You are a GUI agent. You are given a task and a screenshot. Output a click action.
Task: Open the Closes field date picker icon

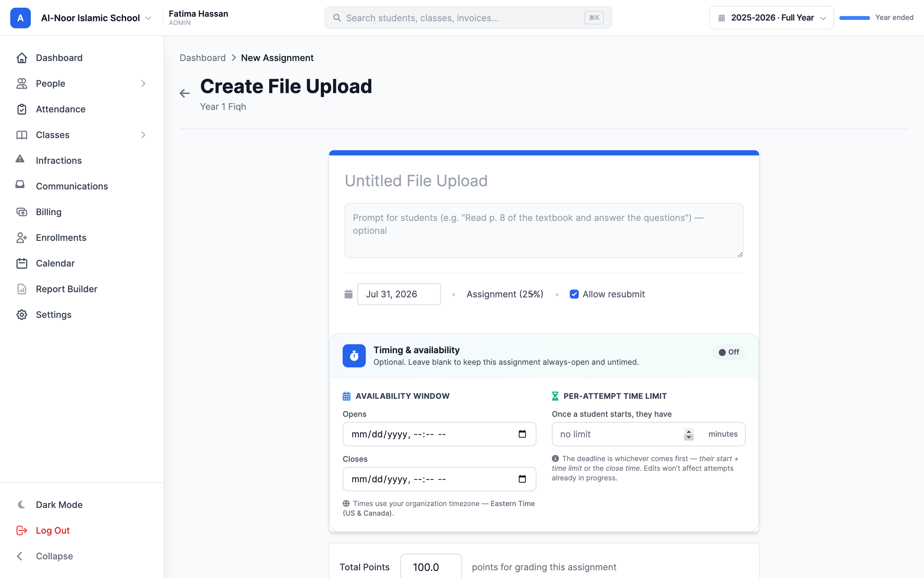click(x=522, y=479)
